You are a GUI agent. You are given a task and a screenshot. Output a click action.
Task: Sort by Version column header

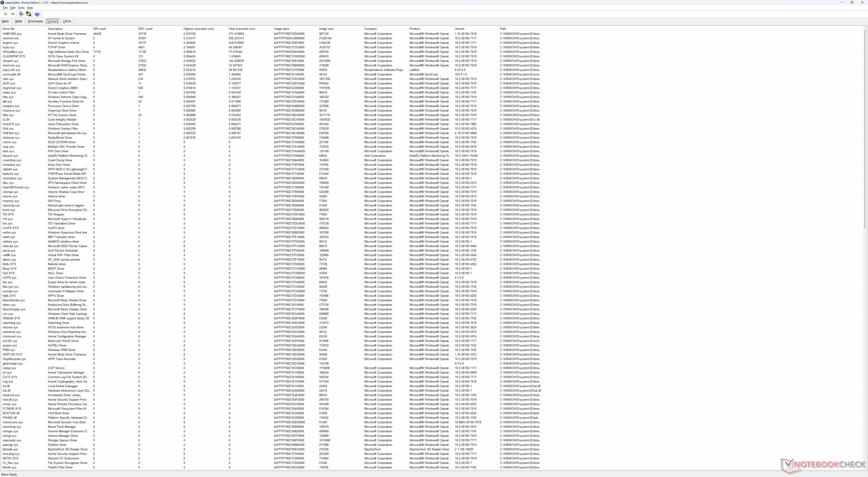[476, 29]
